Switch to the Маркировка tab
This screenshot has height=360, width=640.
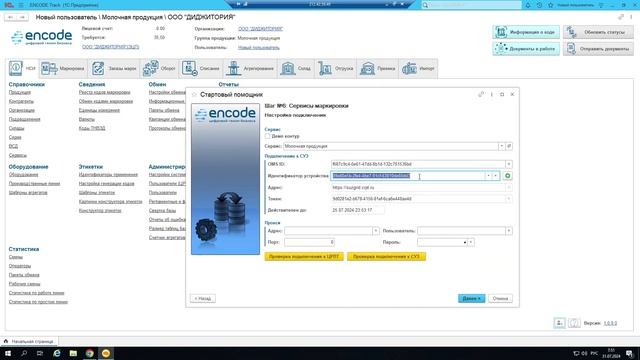tap(62, 69)
